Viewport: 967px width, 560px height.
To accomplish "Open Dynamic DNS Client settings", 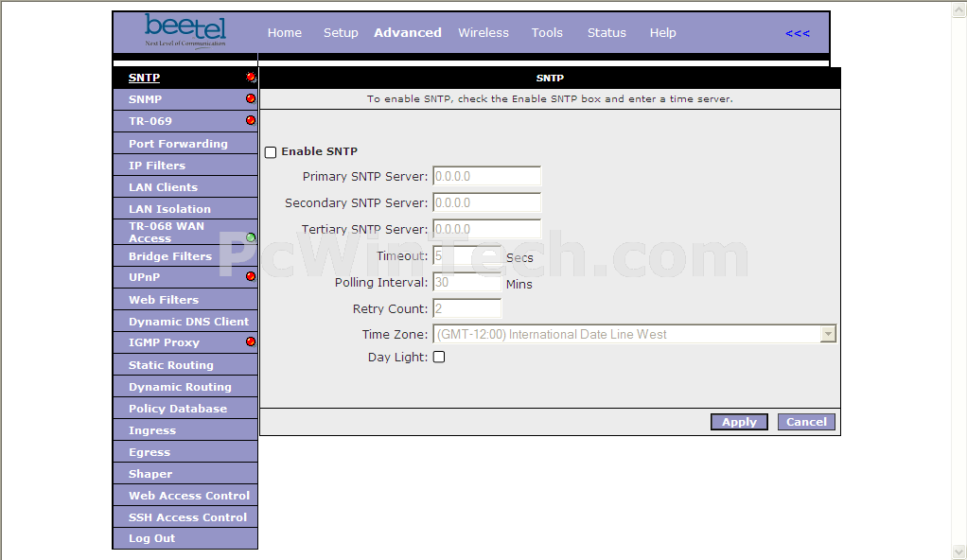I will pos(188,322).
